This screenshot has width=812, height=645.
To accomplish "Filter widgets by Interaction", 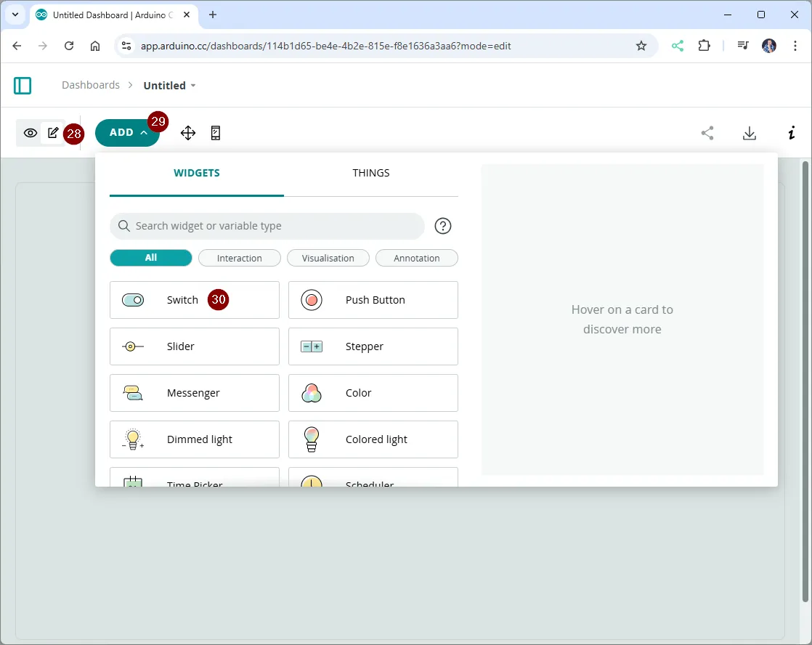I will pos(240,258).
